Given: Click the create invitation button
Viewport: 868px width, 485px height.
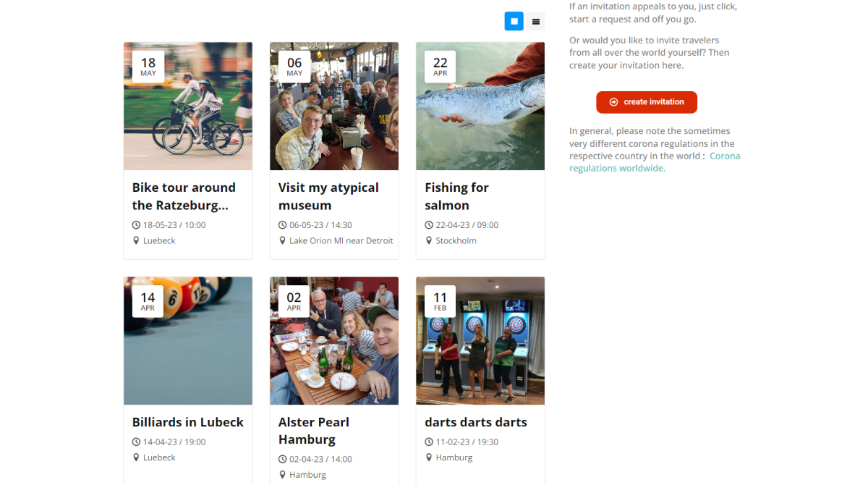Looking at the screenshot, I should 646,102.
